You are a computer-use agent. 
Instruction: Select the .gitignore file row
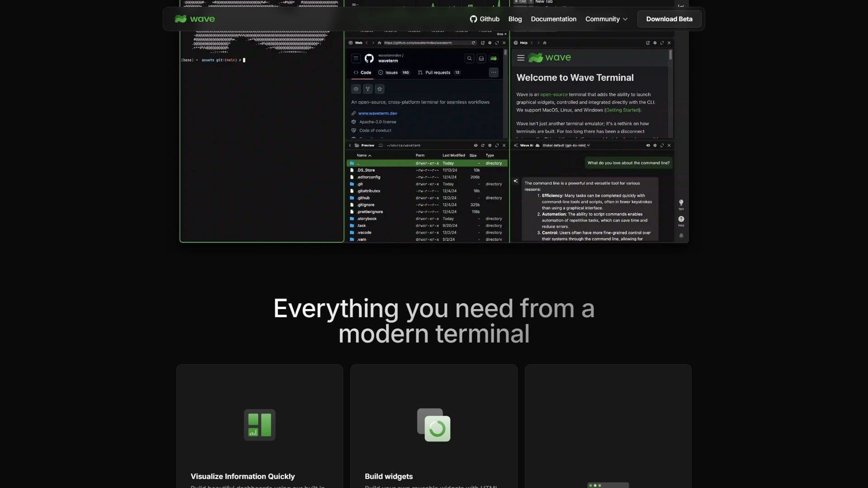(427, 205)
